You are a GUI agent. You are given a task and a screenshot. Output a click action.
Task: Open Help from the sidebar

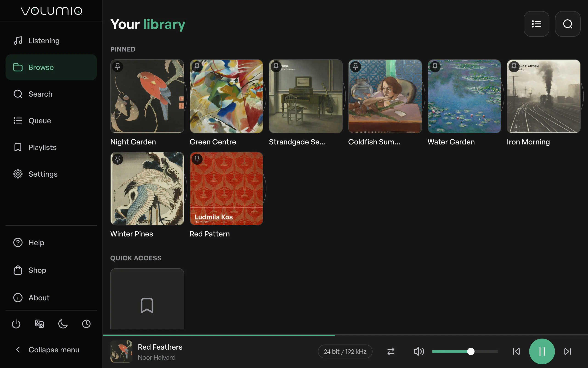(x=51, y=243)
